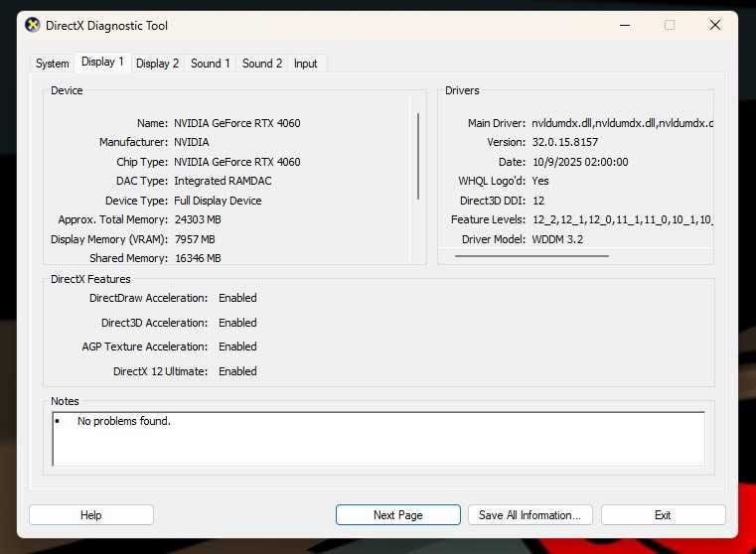
Task: Click the DirectX Diagnostic Tool title icon
Action: [33, 25]
